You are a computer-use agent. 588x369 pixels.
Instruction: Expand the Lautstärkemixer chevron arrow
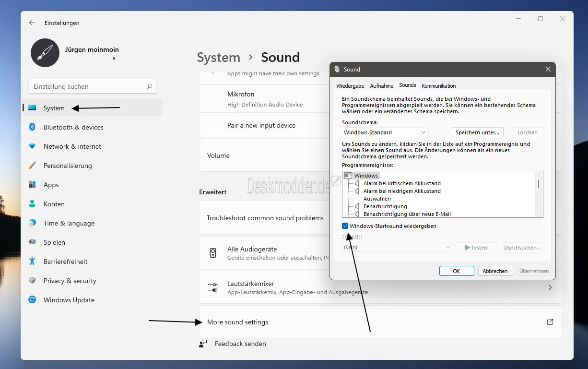(550, 287)
